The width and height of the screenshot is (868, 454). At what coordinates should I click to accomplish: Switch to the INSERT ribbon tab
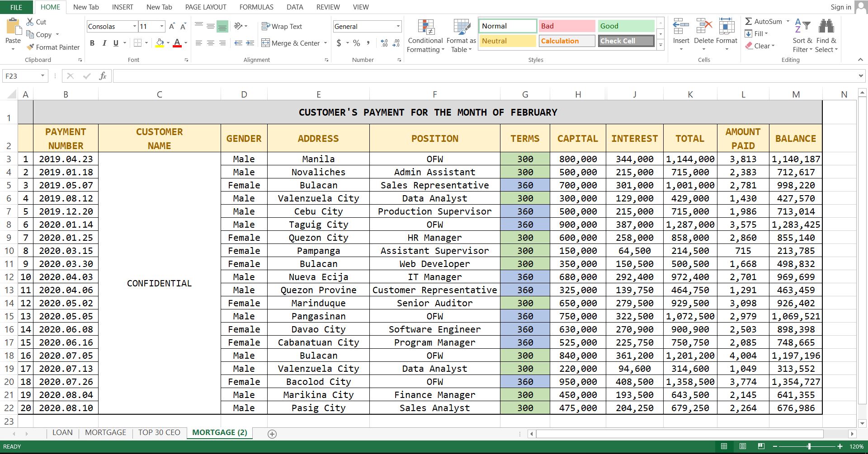pos(123,7)
